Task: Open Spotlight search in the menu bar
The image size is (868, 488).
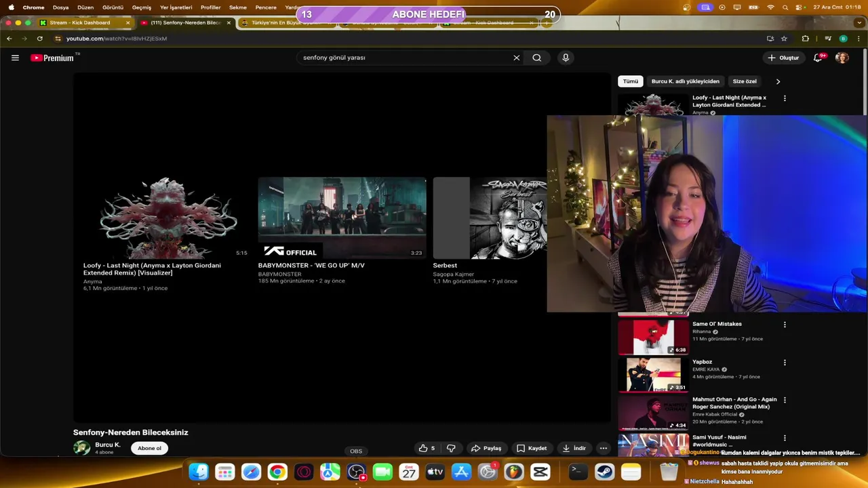Action: click(x=785, y=7)
